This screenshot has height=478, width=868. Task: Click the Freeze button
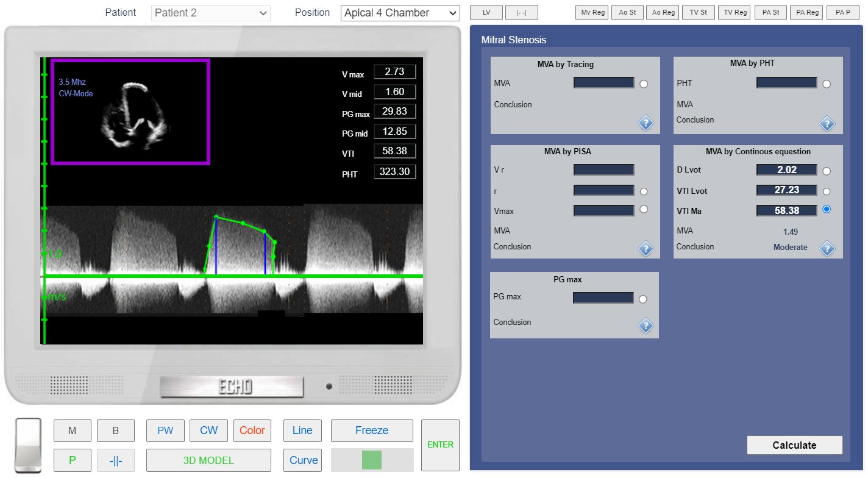point(371,430)
